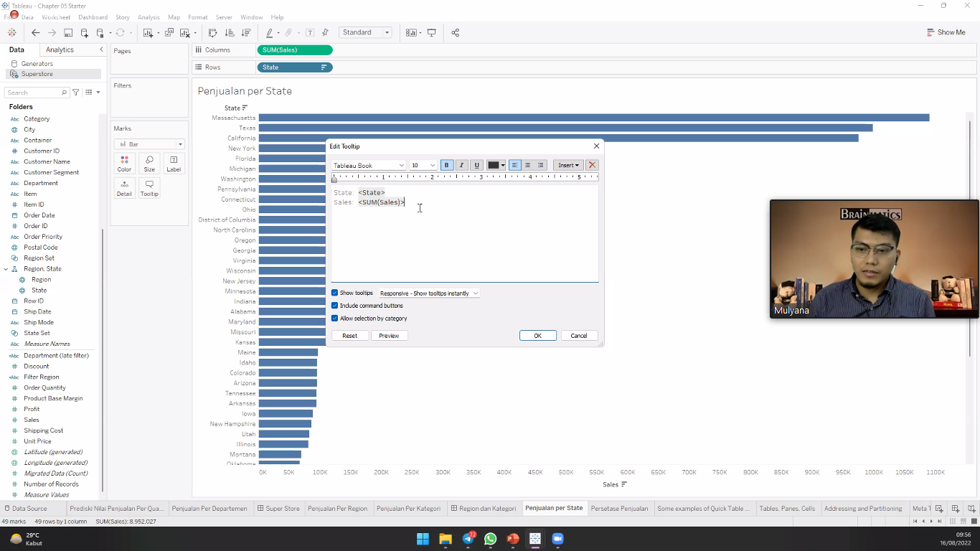Open the Persetase Penjualan sheet tab

619,508
